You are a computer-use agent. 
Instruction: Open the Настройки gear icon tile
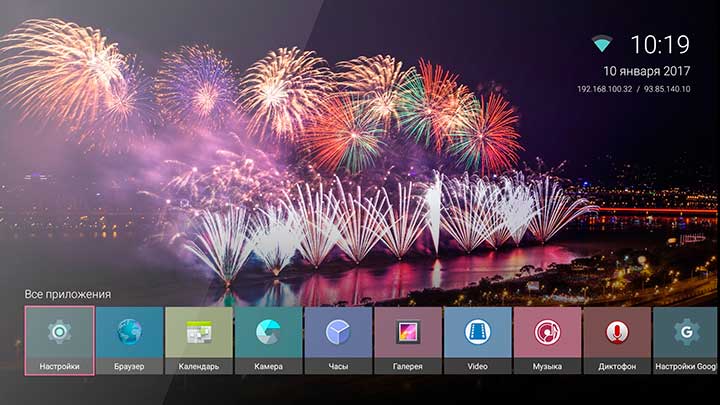click(x=59, y=333)
